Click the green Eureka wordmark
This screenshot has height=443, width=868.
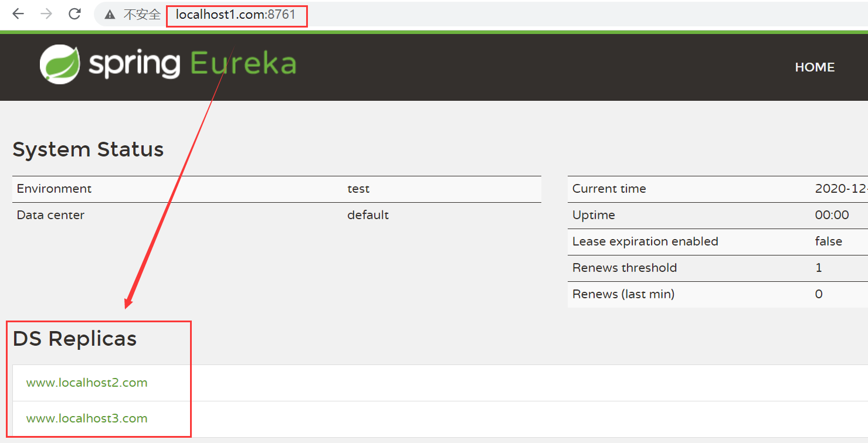tap(244, 63)
